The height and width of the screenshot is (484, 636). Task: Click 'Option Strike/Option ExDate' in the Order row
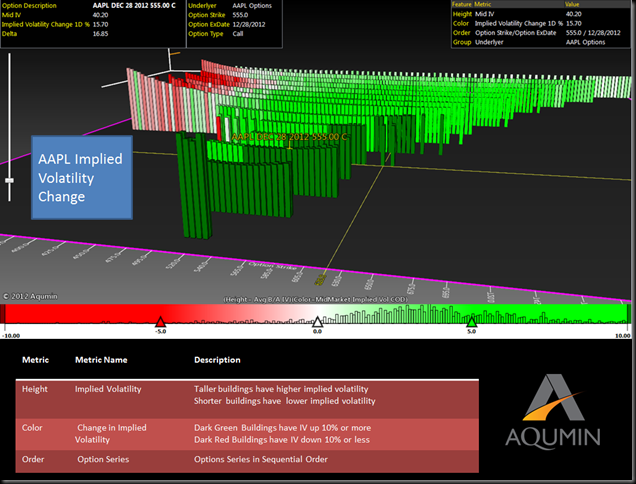516,33
